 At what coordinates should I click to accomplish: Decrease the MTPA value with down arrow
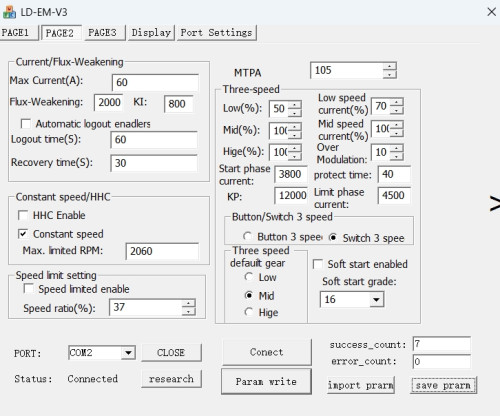tap(389, 74)
